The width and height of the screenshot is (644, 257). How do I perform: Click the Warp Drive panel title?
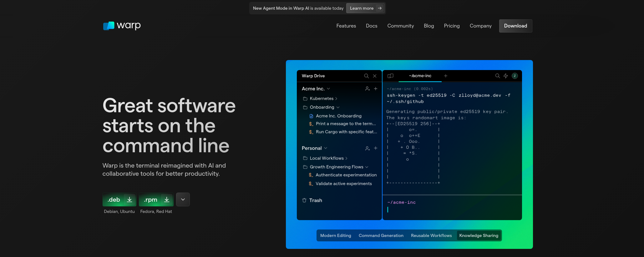[313, 76]
